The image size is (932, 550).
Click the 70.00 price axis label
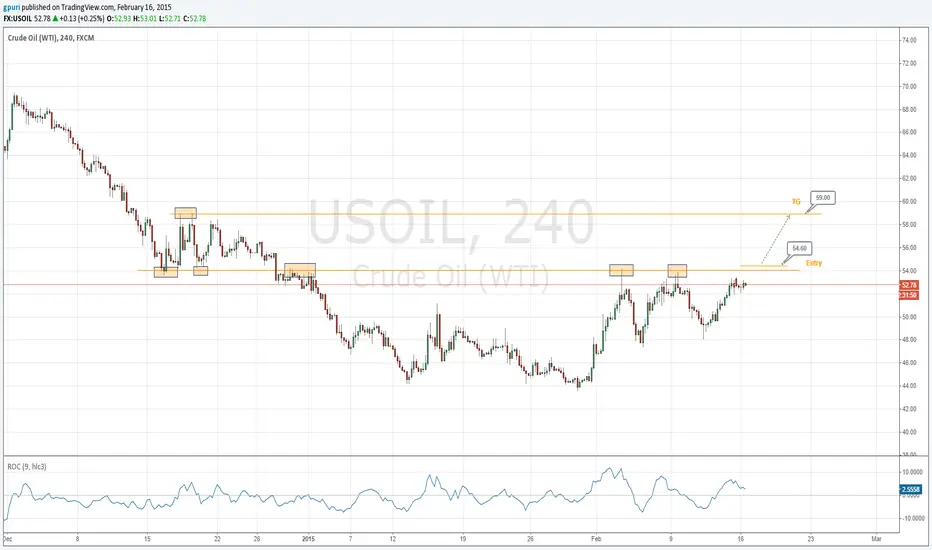click(x=909, y=87)
